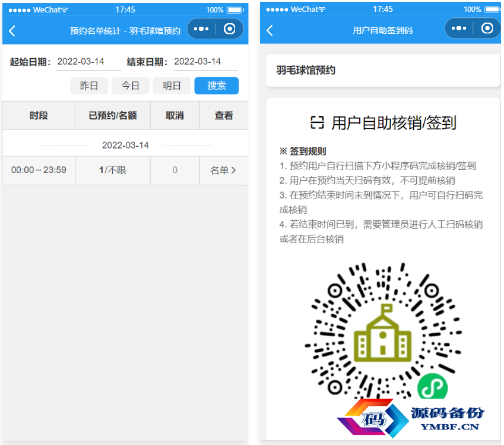
Task: Tap rule 4 about 管理员进行人工扫码核销
Action: pos(381,232)
